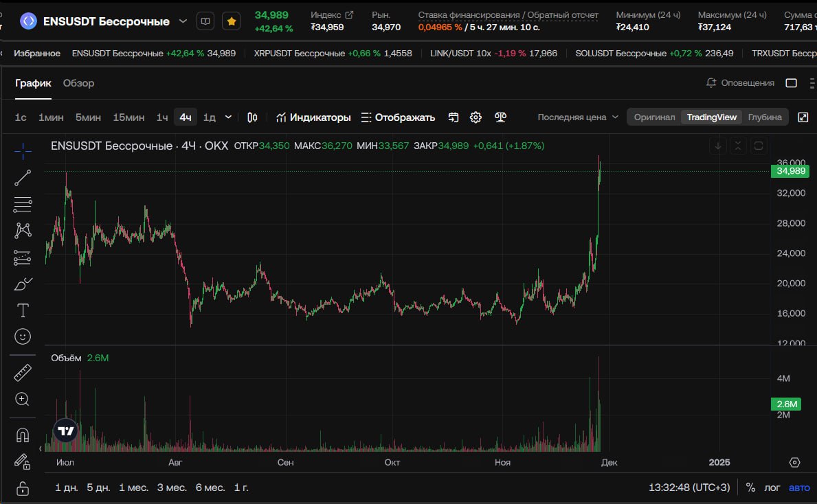Open the forecasting and measurement tools
Image resolution: width=817 pixels, height=504 pixels.
[23, 257]
